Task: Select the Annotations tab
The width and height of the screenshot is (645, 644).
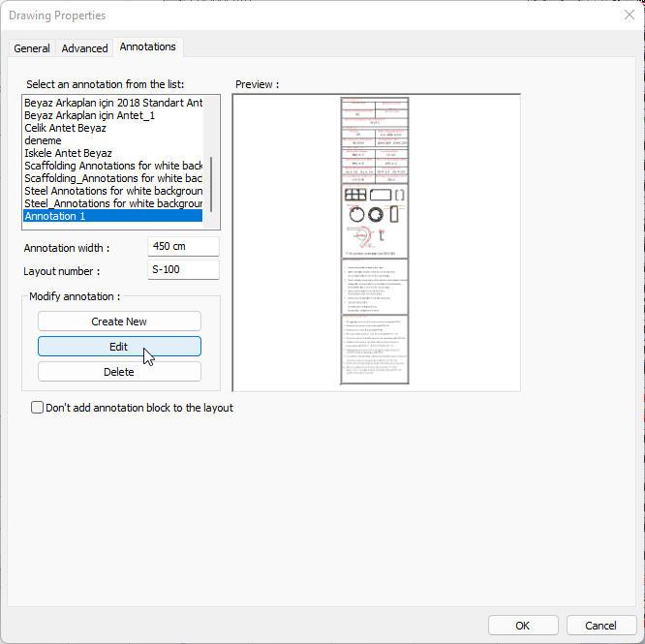Action: point(147,46)
